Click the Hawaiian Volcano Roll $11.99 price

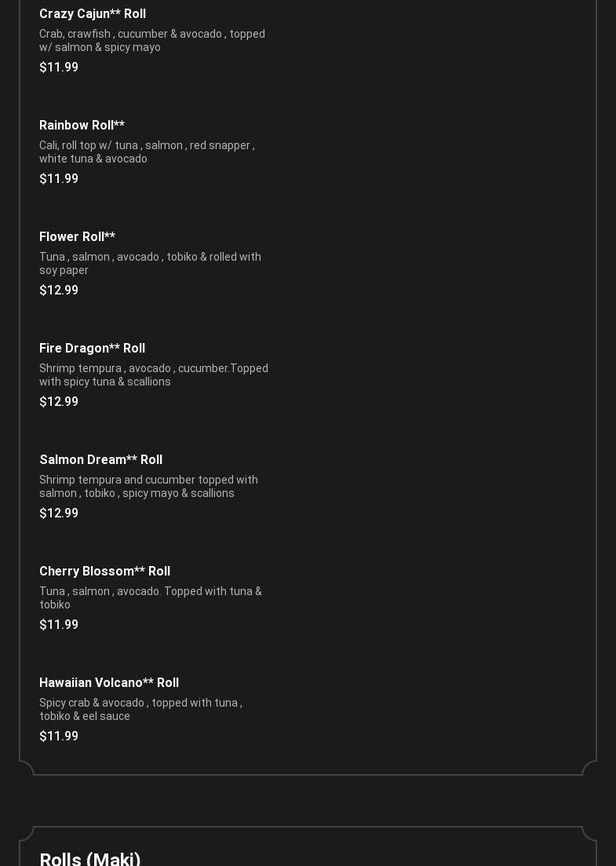(59, 736)
